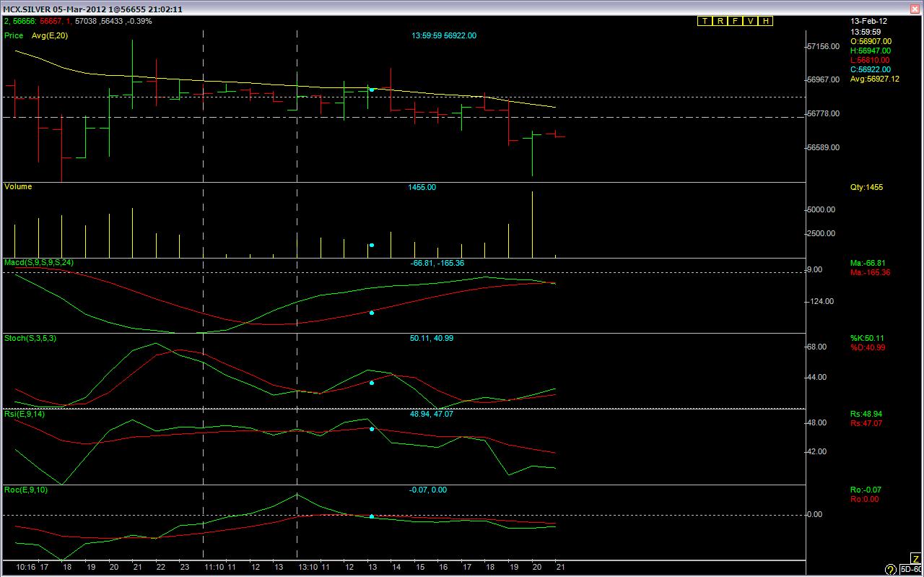Click the %D:40.99 stochastic value
The image size is (924, 577).
click(868, 348)
